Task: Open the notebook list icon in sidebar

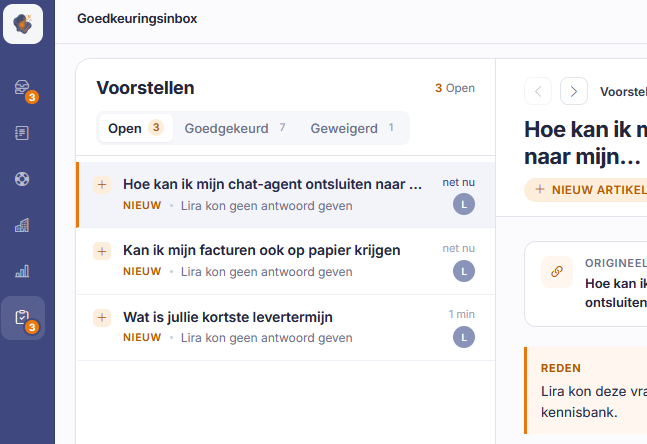Action: (22, 133)
